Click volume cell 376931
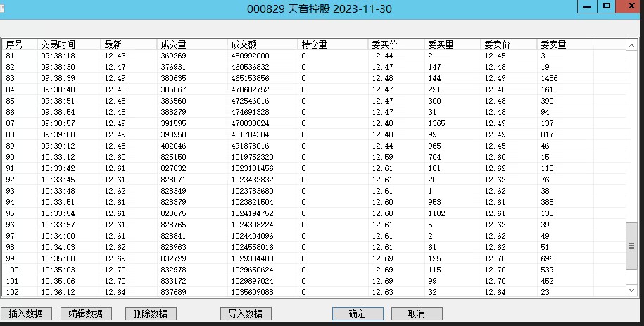 (173, 67)
